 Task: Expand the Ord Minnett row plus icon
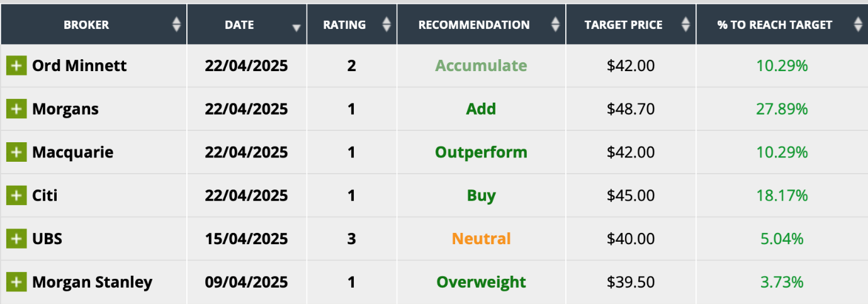[16, 65]
